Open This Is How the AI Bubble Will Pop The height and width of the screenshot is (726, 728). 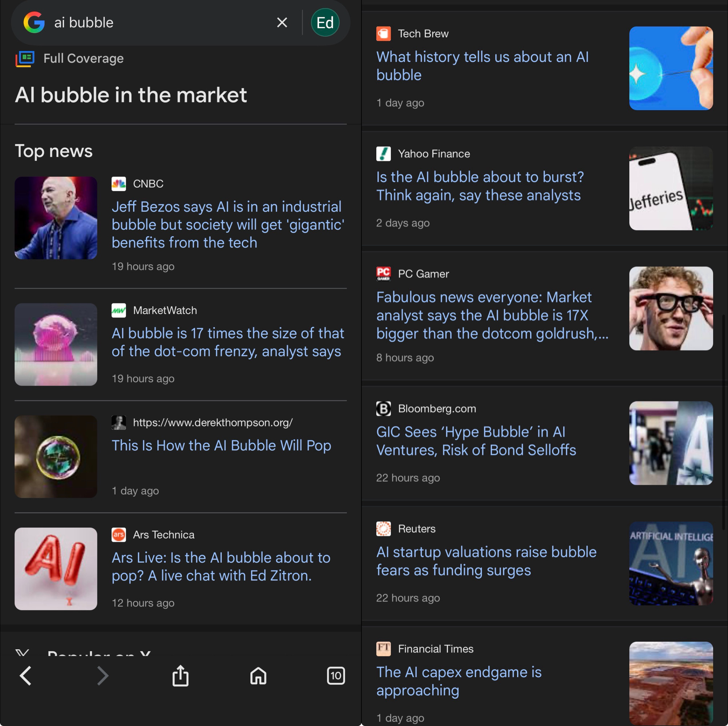click(x=221, y=445)
